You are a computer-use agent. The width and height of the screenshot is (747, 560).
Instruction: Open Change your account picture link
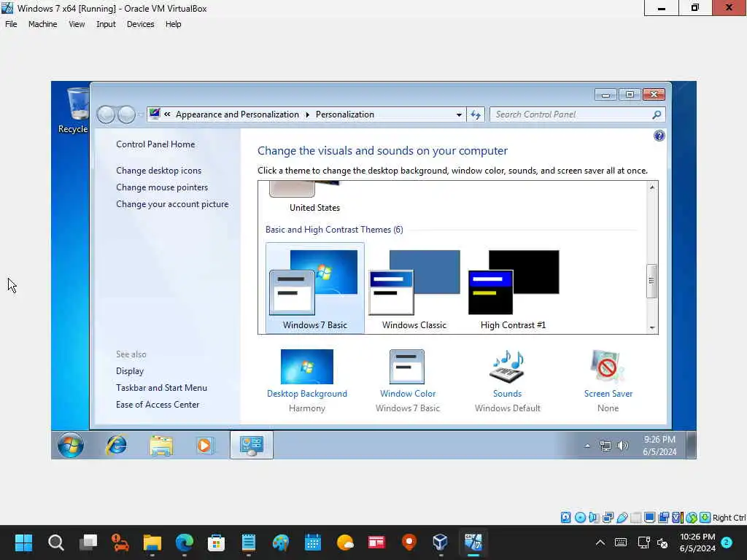coord(172,204)
